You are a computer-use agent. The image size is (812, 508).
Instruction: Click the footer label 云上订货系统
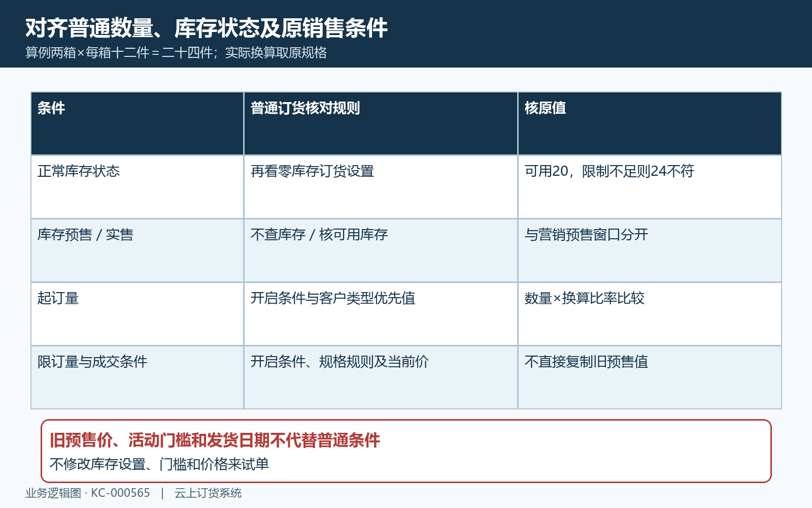click(x=208, y=493)
